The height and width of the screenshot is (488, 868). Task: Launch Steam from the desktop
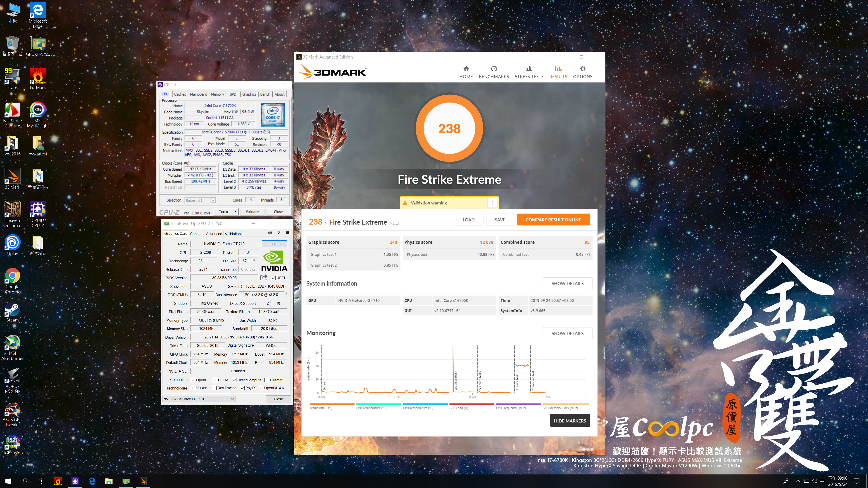coord(12,312)
